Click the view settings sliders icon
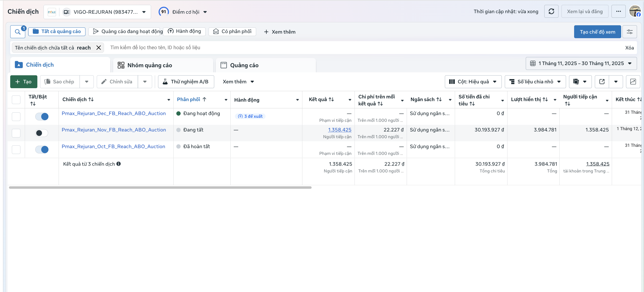 pyautogui.click(x=629, y=32)
